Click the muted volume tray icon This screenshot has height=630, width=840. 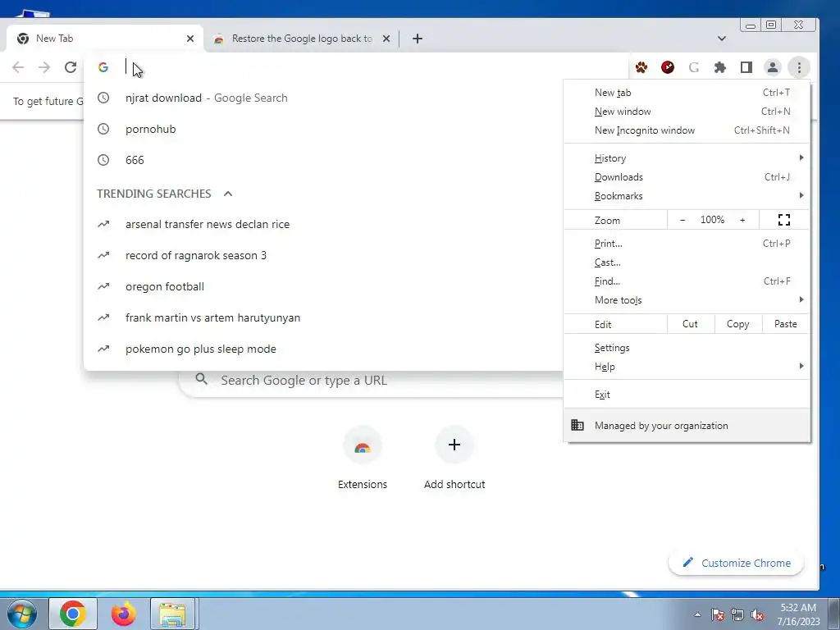tap(757, 615)
